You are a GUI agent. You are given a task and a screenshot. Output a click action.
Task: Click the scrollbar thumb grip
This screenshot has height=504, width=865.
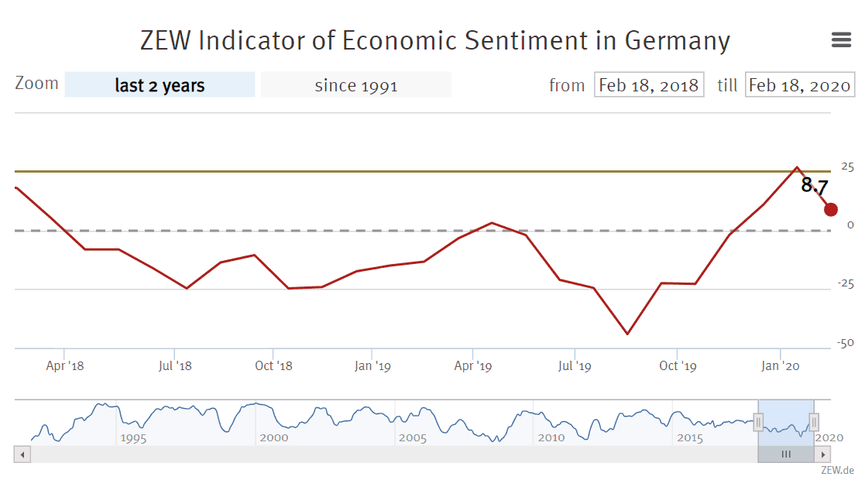pyautogui.click(x=786, y=454)
